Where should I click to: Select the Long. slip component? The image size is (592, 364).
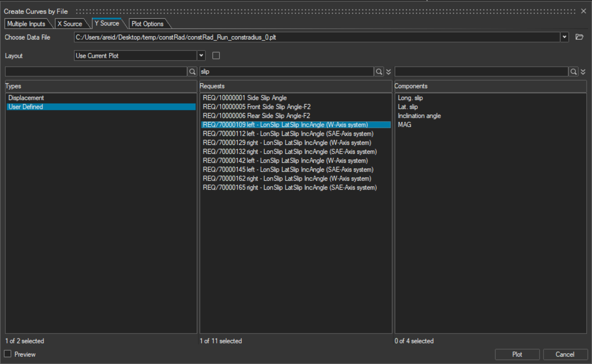pos(491,98)
